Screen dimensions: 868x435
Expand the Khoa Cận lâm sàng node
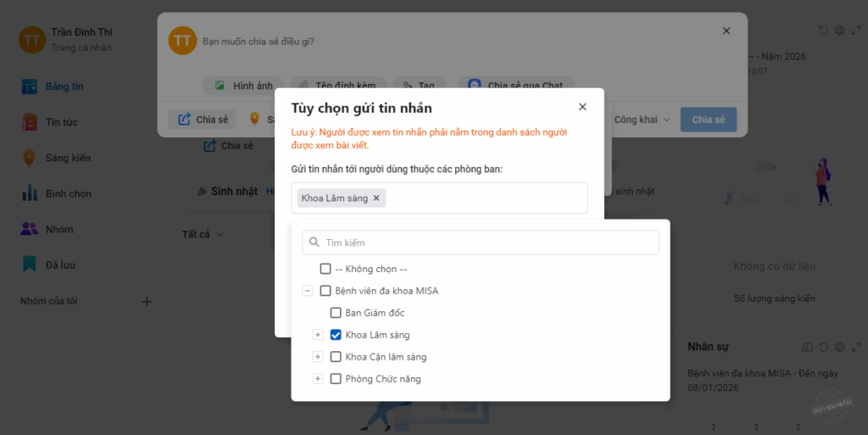tap(318, 357)
